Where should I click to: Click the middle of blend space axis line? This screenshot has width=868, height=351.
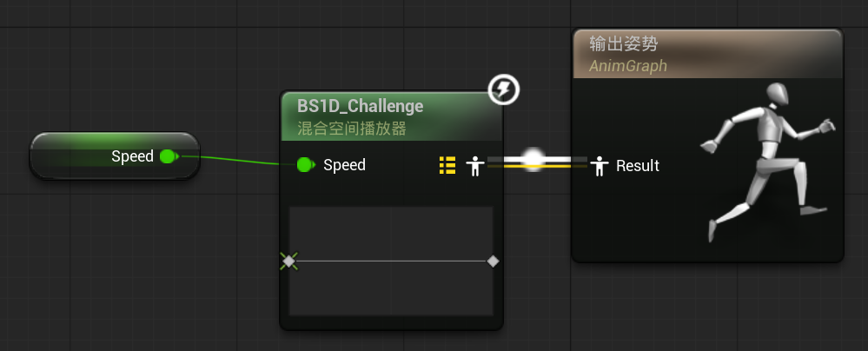click(391, 261)
